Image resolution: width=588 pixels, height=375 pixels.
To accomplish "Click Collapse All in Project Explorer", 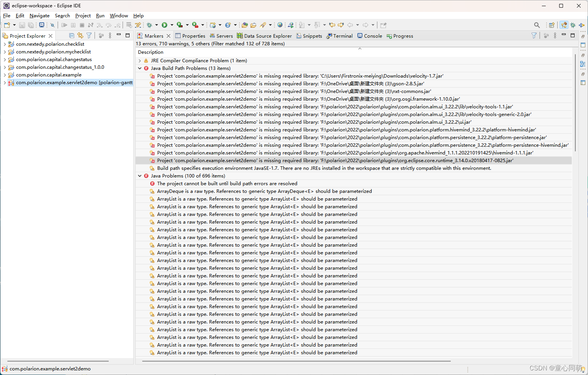I will pos(71,35).
